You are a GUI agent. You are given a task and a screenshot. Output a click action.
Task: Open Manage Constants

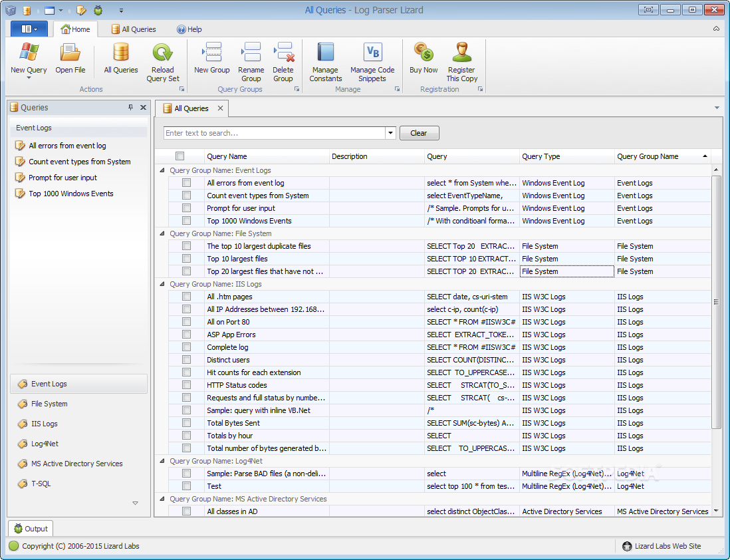[x=325, y=63]
